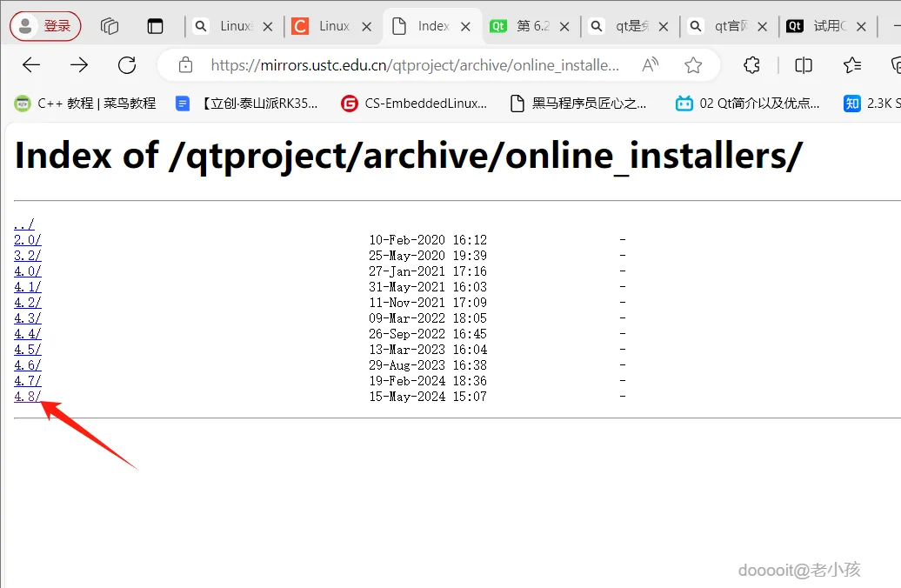The width and height of the screenshot is (901, 588).
Task: Open the 4.0/ directory link
Action: point(28,271)
